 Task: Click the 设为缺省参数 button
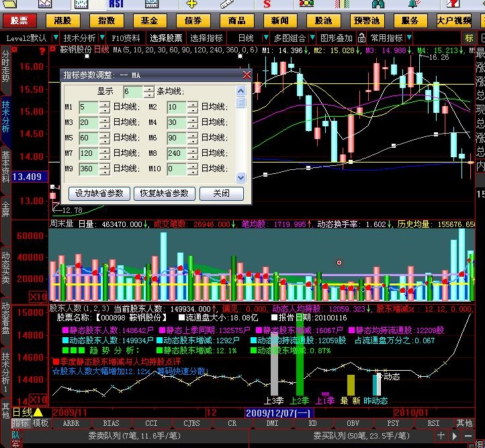(99, 193)
